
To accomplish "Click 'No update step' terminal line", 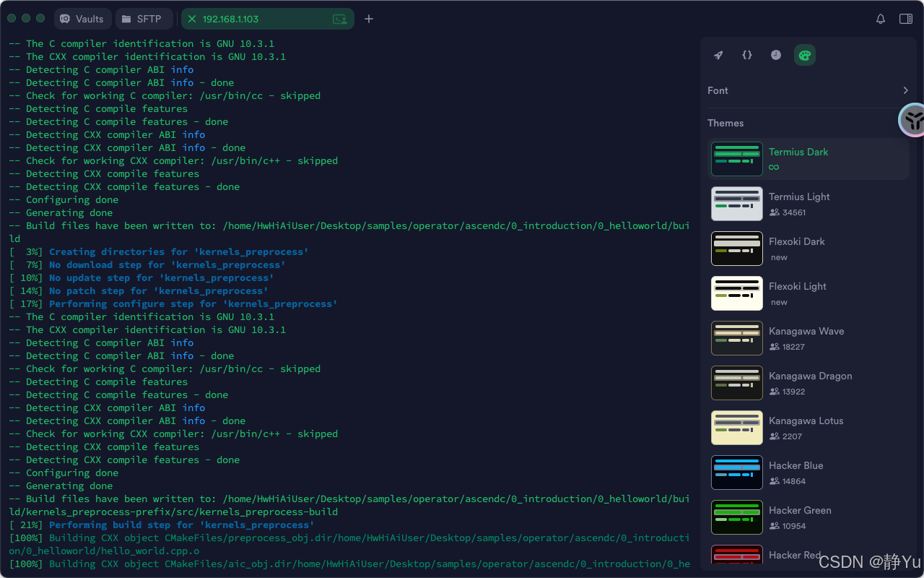I will point(141,277).
